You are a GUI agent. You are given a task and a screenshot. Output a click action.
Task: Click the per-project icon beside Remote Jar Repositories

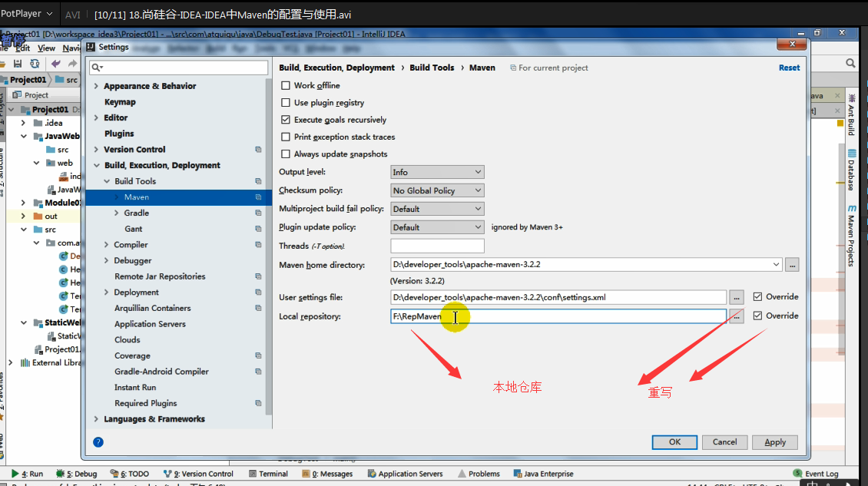click(258, 276)
